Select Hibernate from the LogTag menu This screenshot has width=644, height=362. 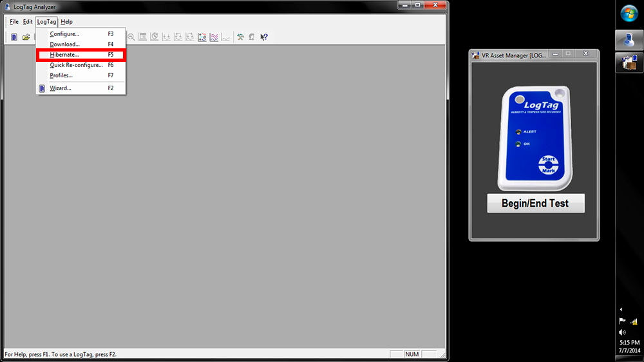pos(64,55)
